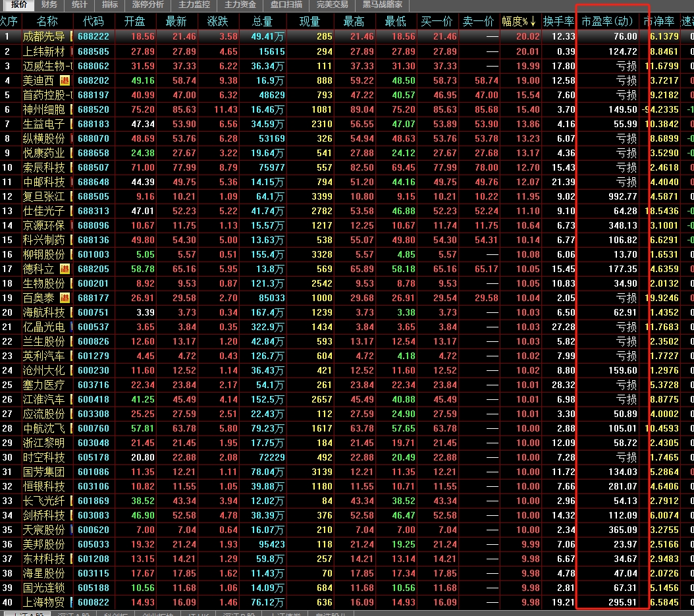Select the stock 复旦张江
The image size is (694, 616).
tap(44, 196)
